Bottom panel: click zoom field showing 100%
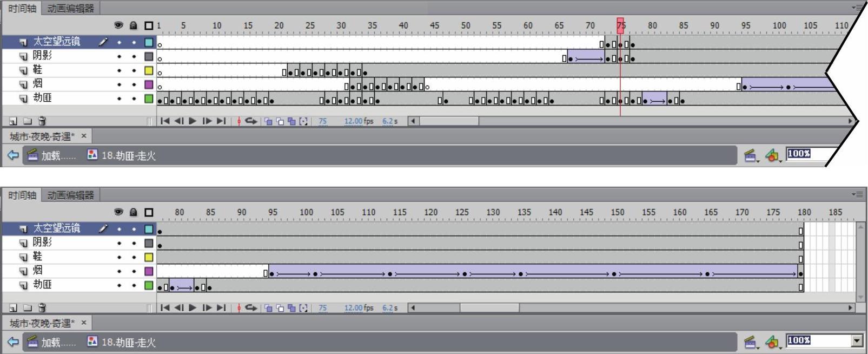 (819, 341)
